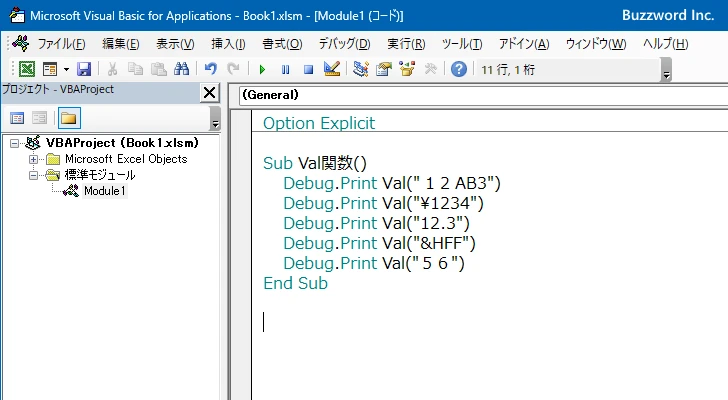The width and height of the screenshot is (728, 400).
Task: Open Help with the question mark icon
Action: (x=459, y=69)
